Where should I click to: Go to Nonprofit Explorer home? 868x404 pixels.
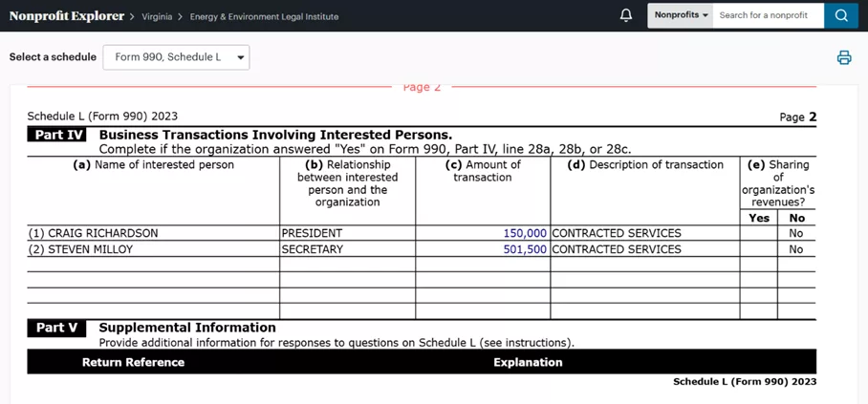[x=66, y=16]
